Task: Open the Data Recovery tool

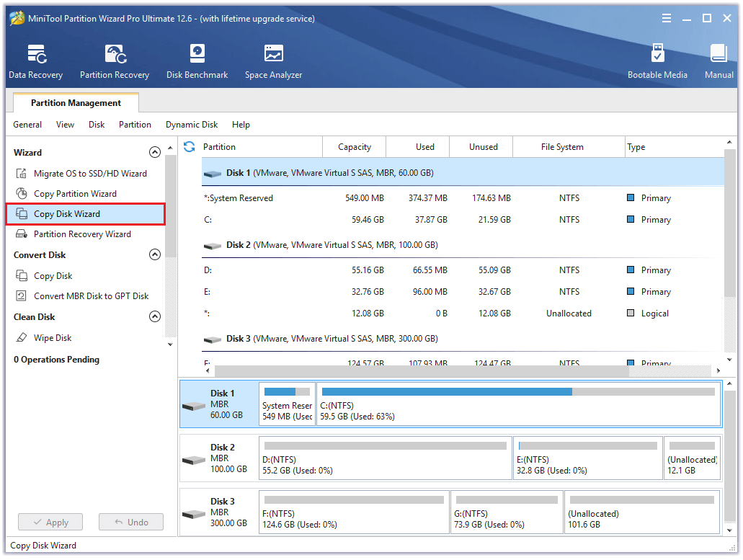Action: point(35,61)
